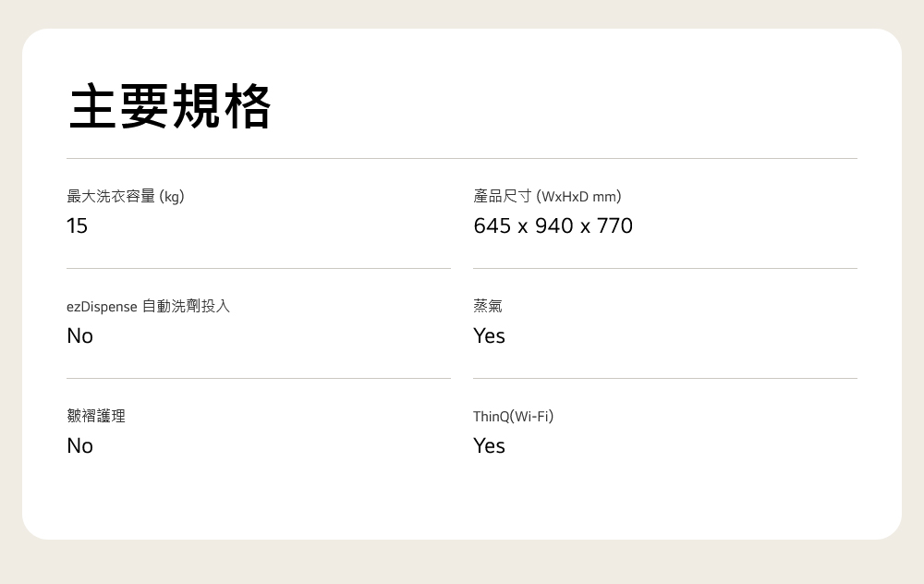Image resolution: width=924 pixels, height=584 pixels.
Task: Select the capacity value 15
Action: (x=77, y=226)
